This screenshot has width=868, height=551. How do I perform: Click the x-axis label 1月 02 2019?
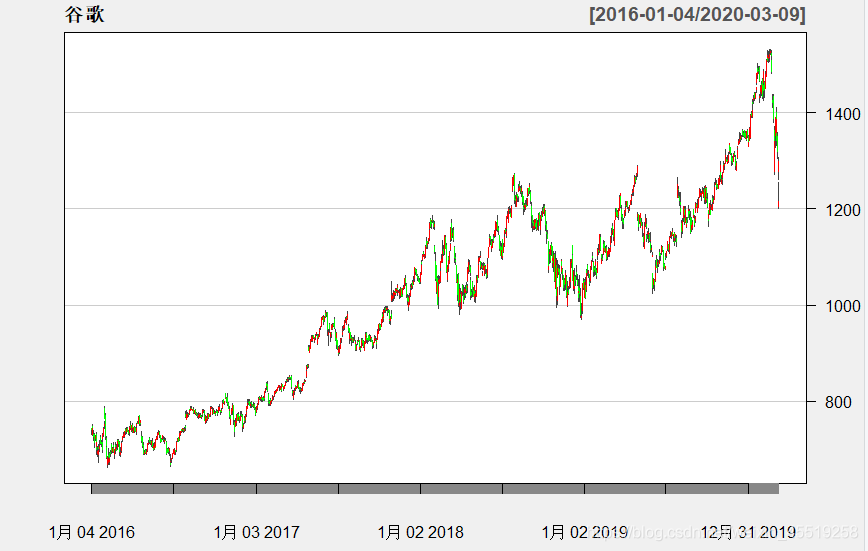tap(585, 532)
